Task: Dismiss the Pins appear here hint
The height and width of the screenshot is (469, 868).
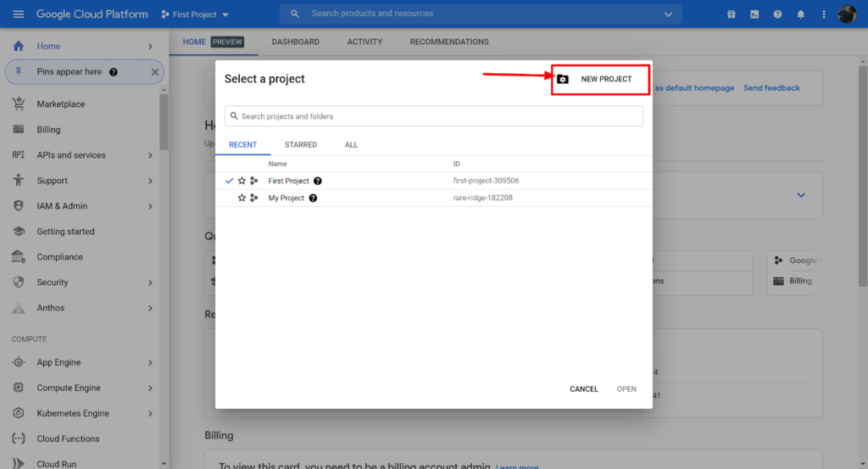Action: pos(154,72)
